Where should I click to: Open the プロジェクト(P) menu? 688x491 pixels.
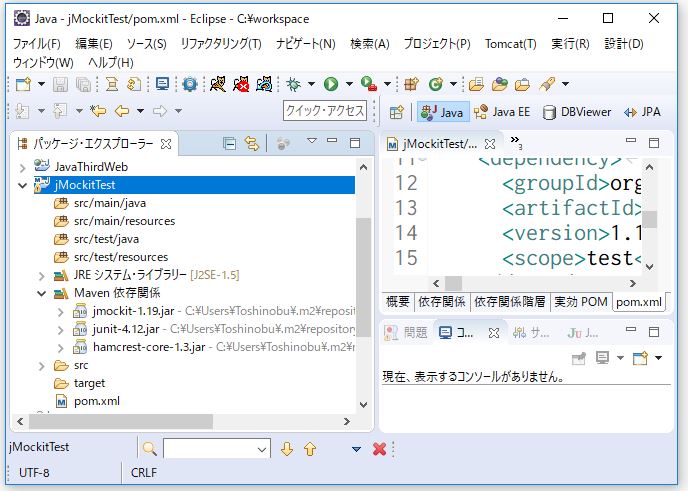pyautogui.click(x=437, y=44)
